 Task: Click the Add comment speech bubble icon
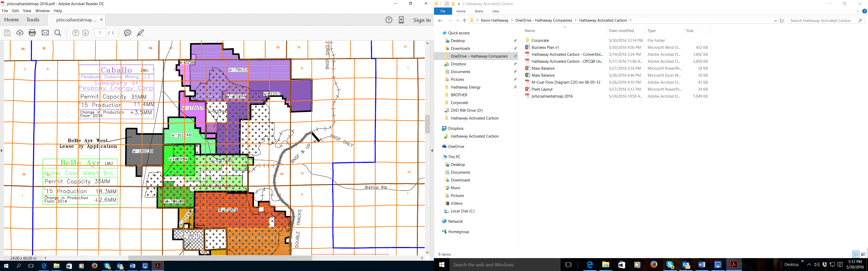pos(127,33)
